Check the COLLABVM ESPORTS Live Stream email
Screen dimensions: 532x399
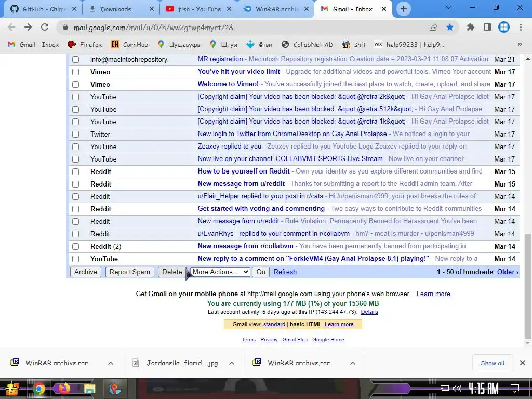tap(76, 159)
